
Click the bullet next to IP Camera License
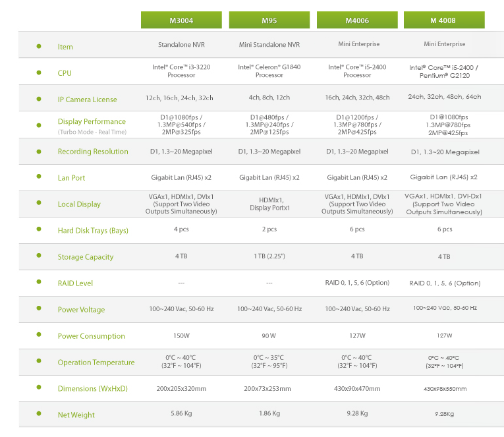tap(39, 99)
